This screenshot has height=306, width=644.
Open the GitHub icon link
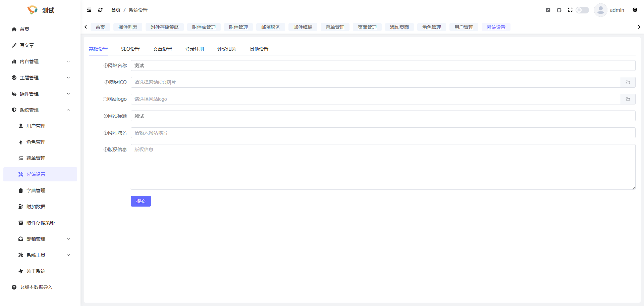point(559,10)
